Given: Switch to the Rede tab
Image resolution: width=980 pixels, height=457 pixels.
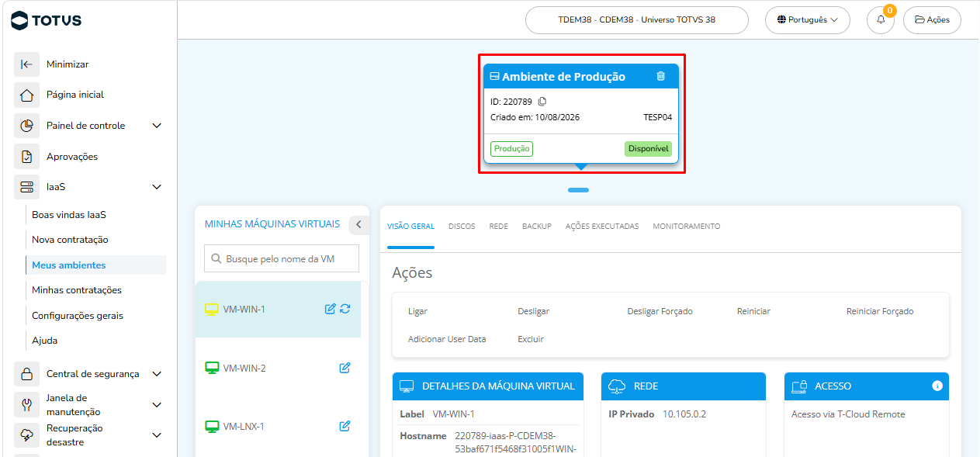Looking at the screenshot, I should (x=499, y=227).
